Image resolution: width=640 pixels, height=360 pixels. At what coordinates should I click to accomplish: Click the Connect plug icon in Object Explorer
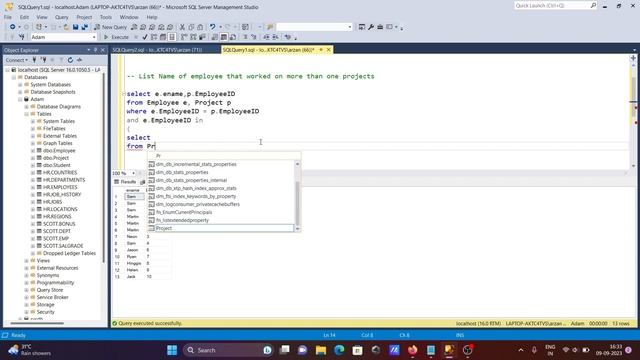(x=34, y=60)
